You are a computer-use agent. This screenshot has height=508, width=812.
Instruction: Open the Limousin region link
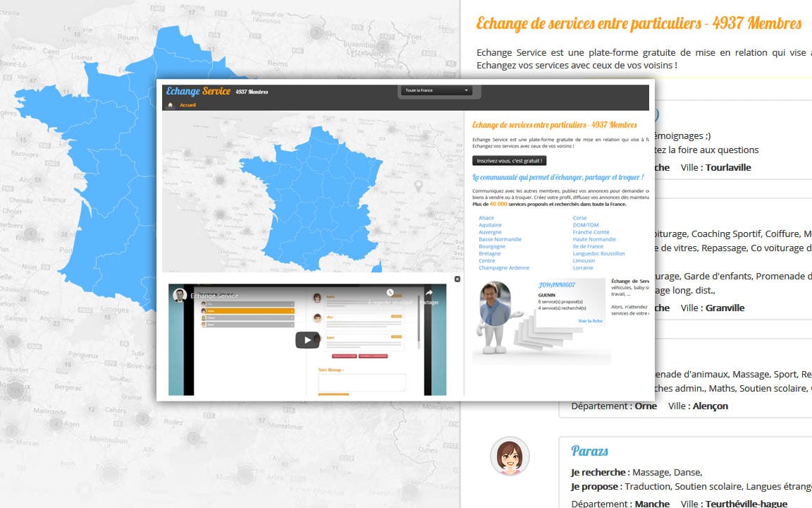584,261
